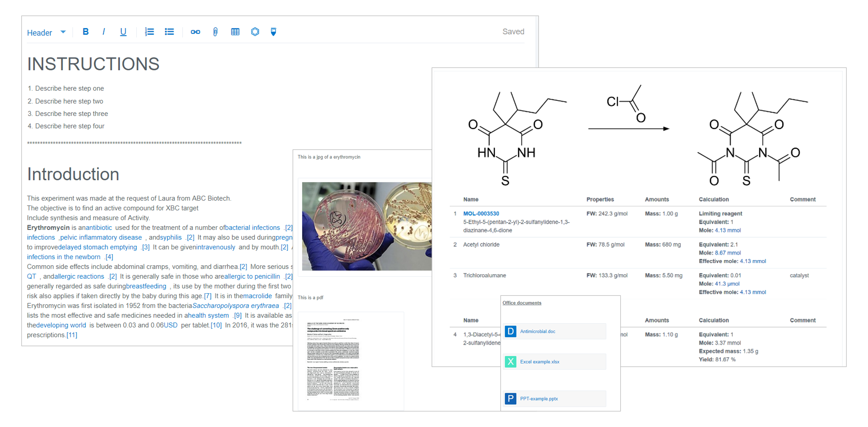This screenshot has width=868, height=427.
Task: Click the 8.67 mmol mole value
Action: point(727,253)
